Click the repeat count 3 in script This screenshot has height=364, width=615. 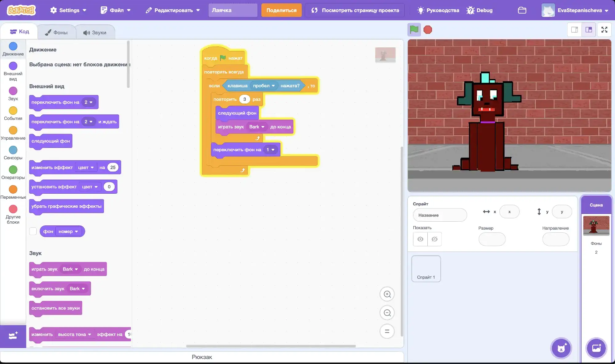point(244,99)
